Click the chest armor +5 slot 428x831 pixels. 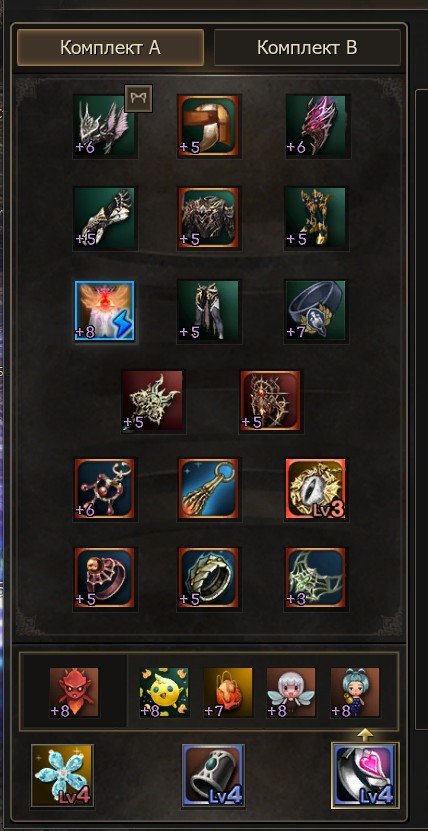pyautogui.click(x=209, y=218)
